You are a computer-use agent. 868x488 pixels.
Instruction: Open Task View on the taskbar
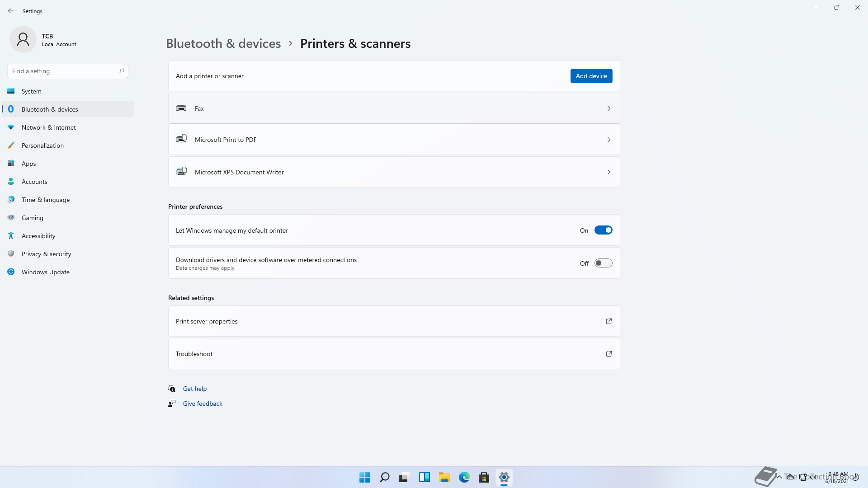click(404, 478)
